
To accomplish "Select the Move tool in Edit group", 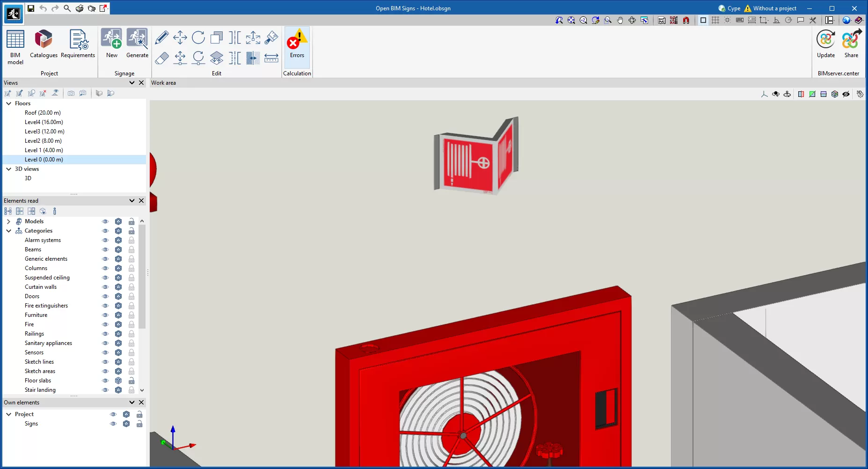I will [x=180, y=37].
